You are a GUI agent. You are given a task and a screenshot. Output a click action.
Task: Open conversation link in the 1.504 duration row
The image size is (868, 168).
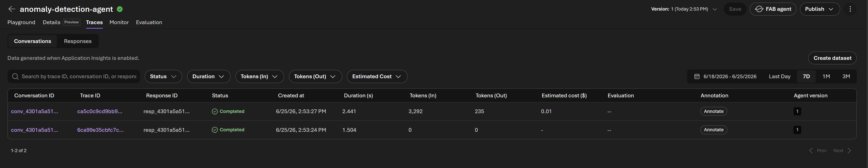pyautogui.click(x=35, y=130)
